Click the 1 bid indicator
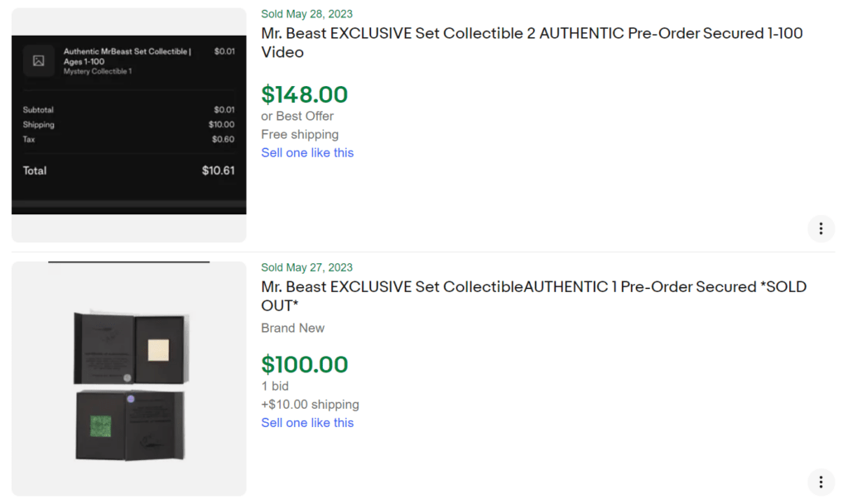 (274, 386)
